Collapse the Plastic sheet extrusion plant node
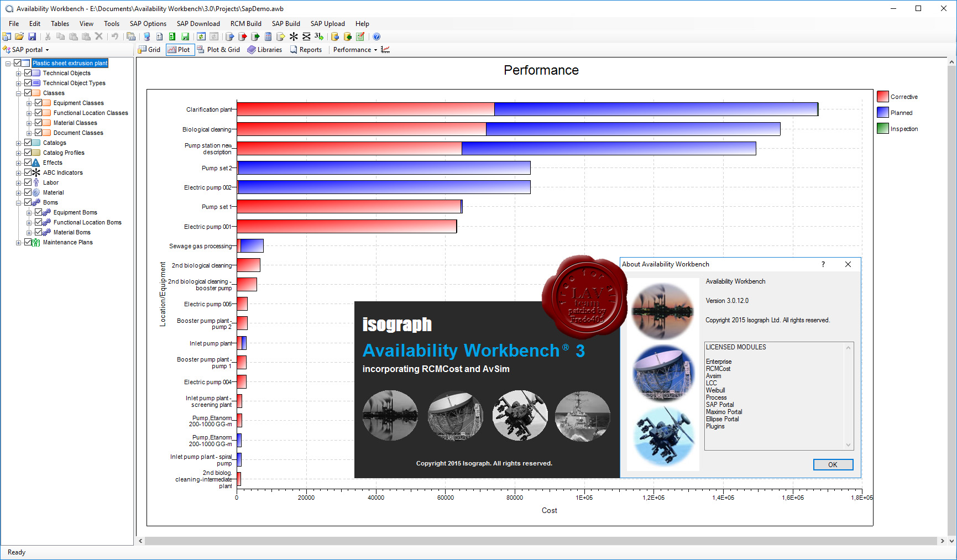This screenshot has width=957, height=560. tap(8, 64)
